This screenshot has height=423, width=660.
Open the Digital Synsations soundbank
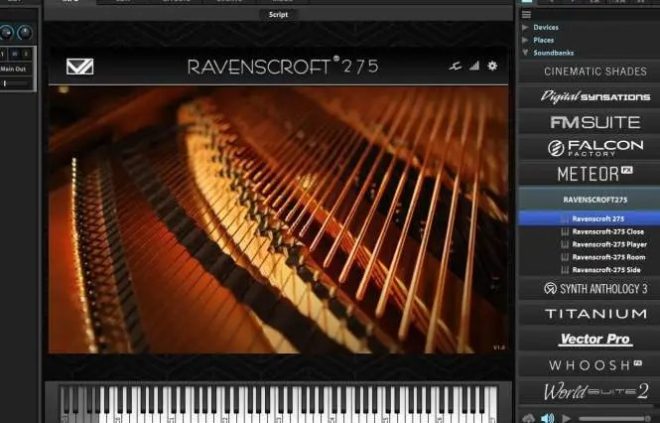click(x=589, y=97)
